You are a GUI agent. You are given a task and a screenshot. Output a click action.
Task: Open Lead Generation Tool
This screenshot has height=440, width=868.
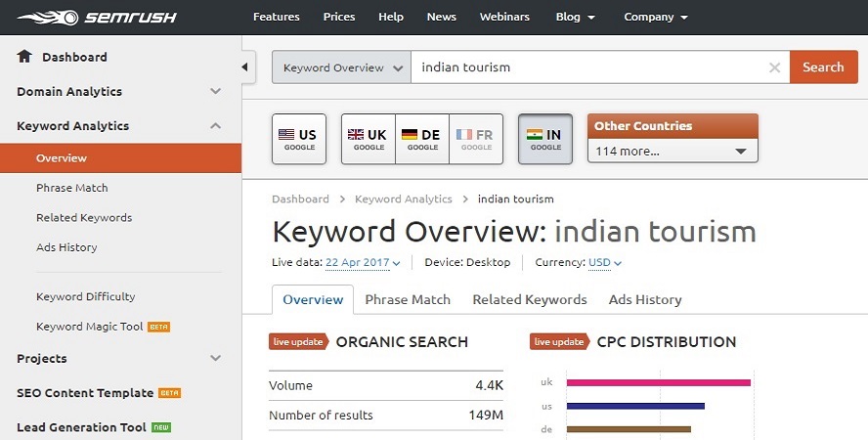click(x=81, y=427)
